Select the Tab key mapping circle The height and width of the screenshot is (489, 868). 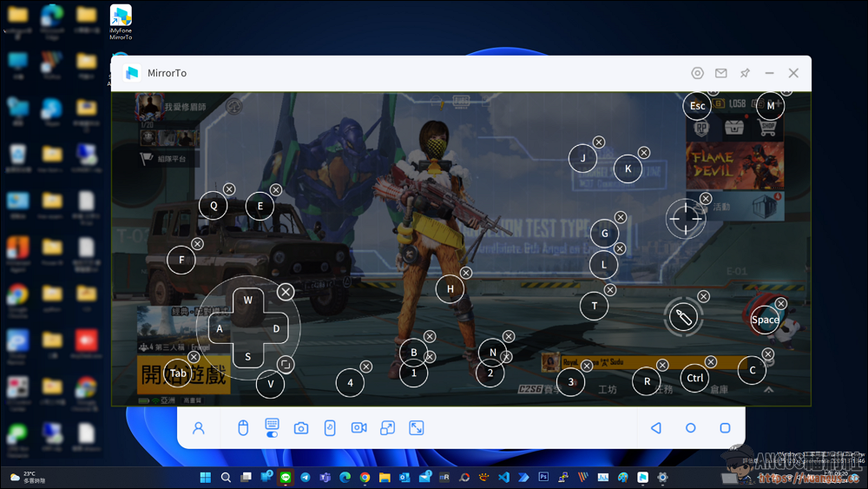[x=178, y=373]
